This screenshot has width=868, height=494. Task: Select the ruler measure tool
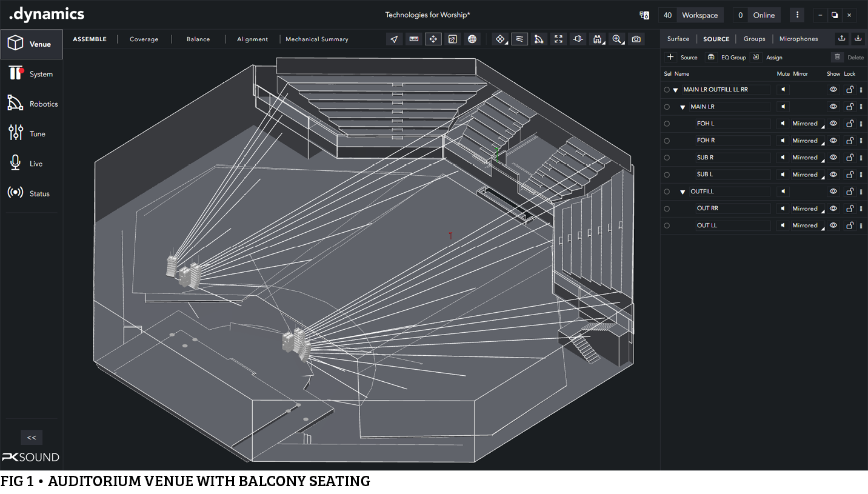[414, 39]
